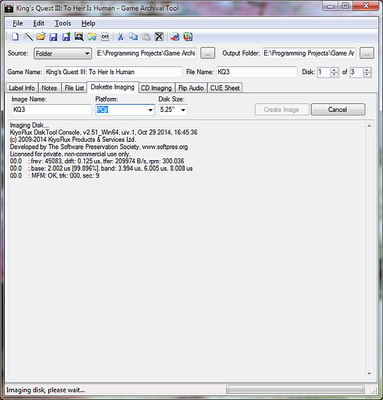Click the Output Folder browse button
This screenshot has width=383, height=400.
point(367,53)
